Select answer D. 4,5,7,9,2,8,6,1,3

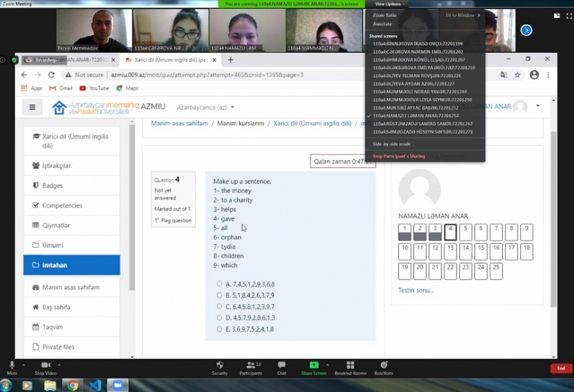[x=219, y=318]
